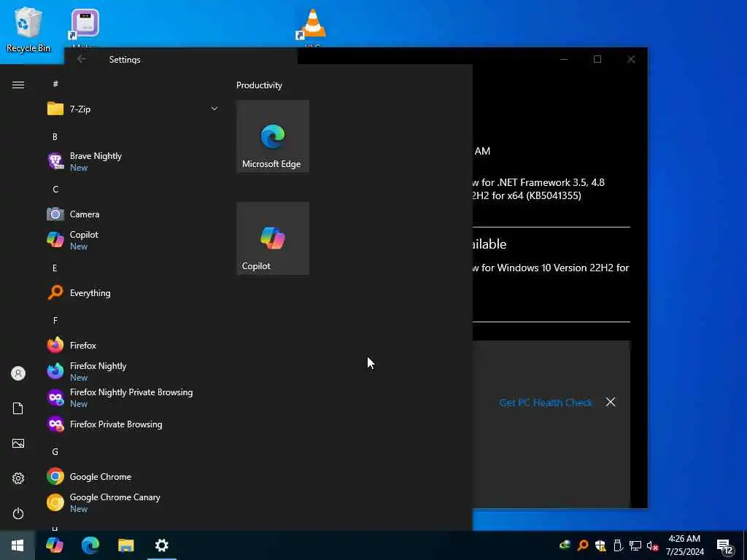The image size is (747, 560).
Task: Open Copilot from the taskbar
Action: tap(54, 545)
